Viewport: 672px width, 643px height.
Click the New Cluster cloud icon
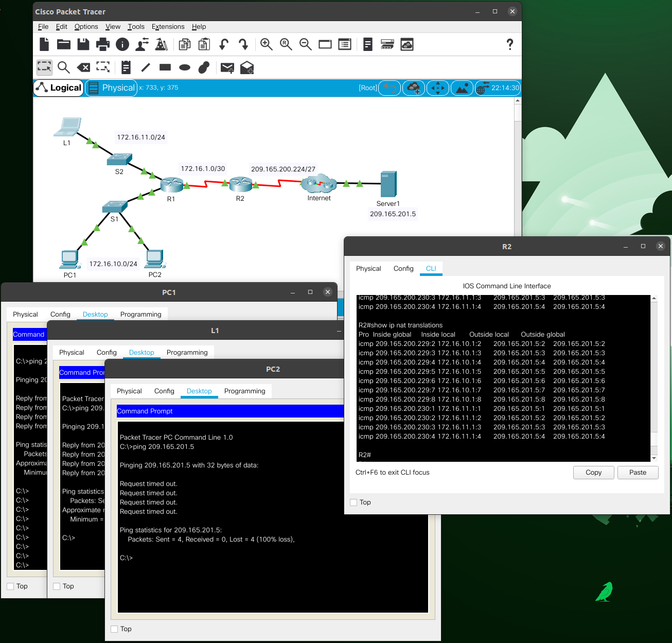tap(414, 88)
